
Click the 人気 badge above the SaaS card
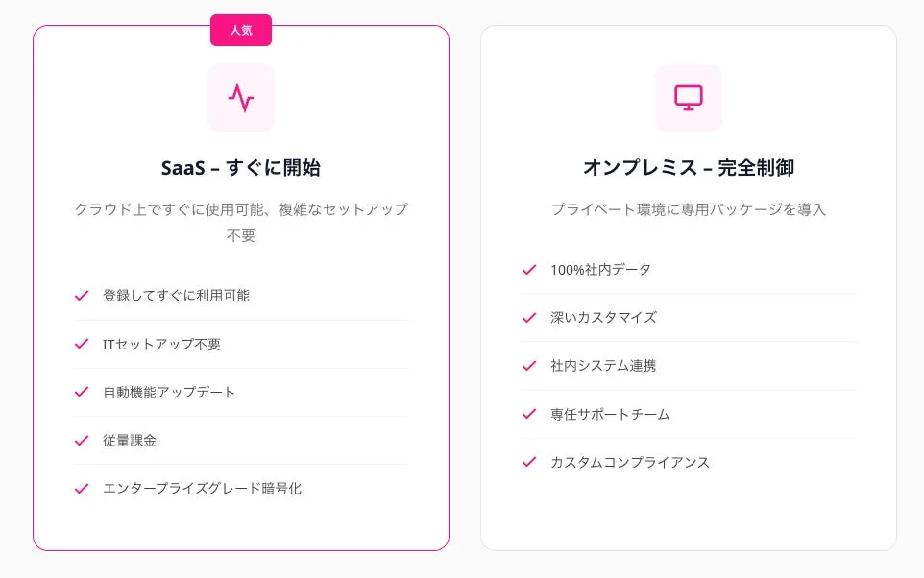[240, 30]
